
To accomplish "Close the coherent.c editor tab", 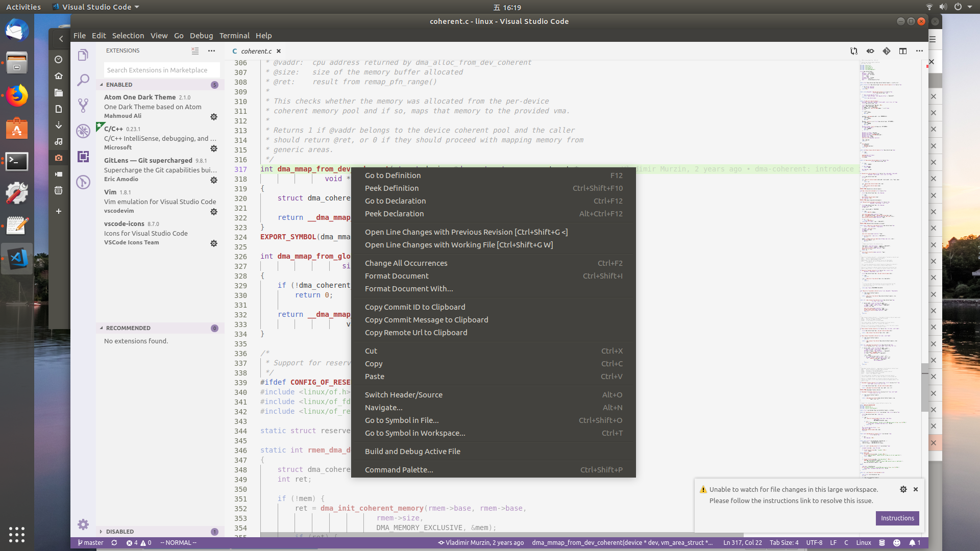I will click(279, 51).
